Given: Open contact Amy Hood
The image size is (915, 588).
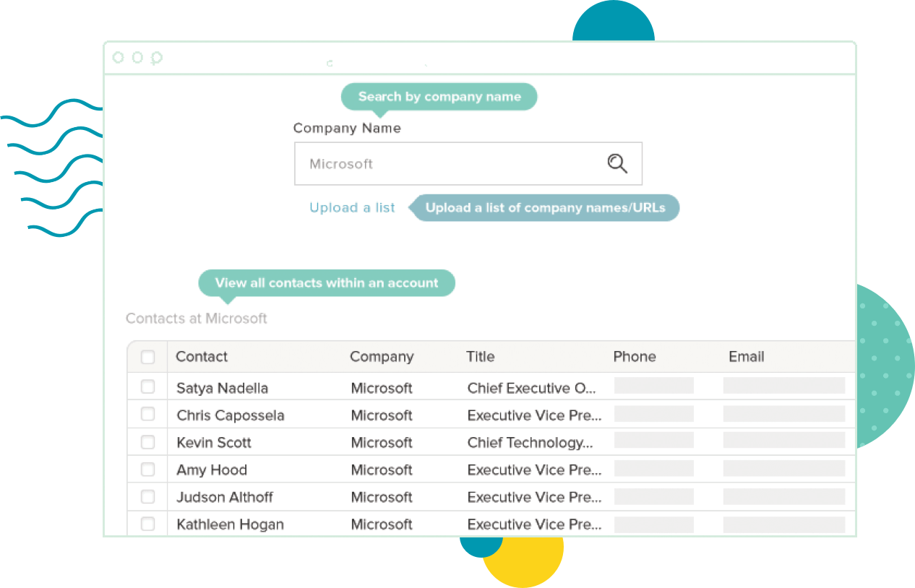Looking at the screenshot, I should pyautogui.click(x=212, y=470).
